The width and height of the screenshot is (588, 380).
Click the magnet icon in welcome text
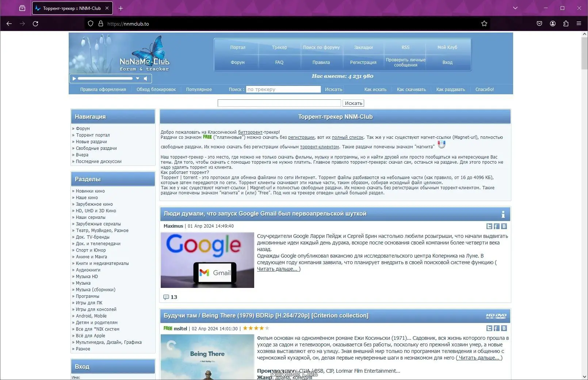coord(442,145)
